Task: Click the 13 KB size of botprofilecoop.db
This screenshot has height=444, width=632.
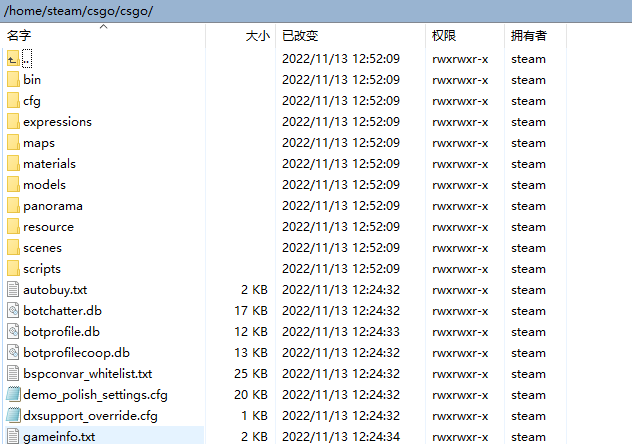Action: pyautogui.click(x=251, y=352)
